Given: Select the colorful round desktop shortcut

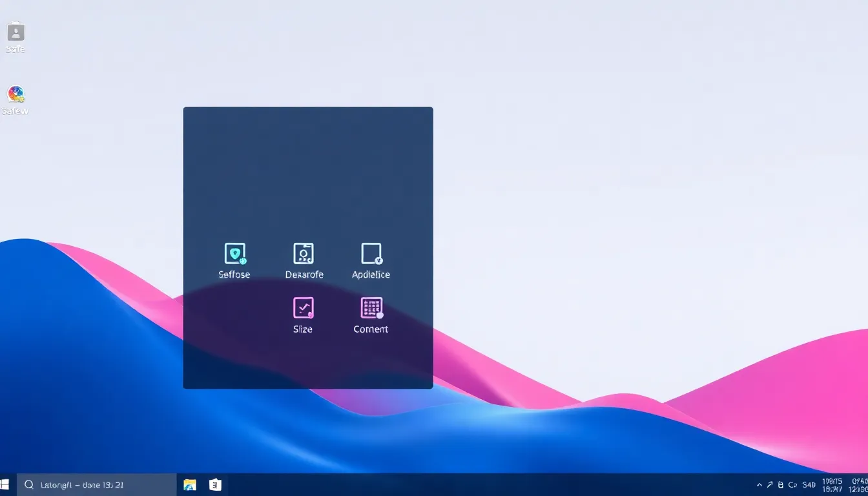Looking at the screenshot, I should (15, 94).
